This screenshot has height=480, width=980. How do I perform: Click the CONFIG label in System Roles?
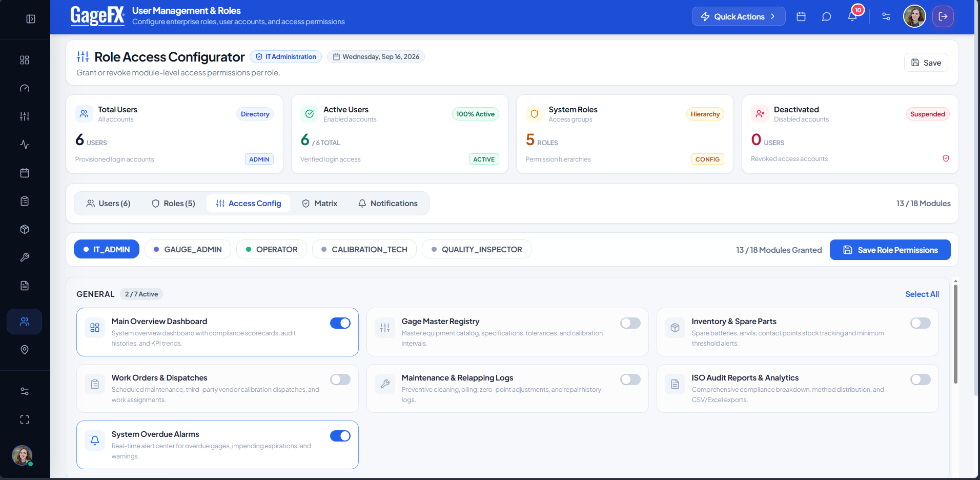[707, 159]
